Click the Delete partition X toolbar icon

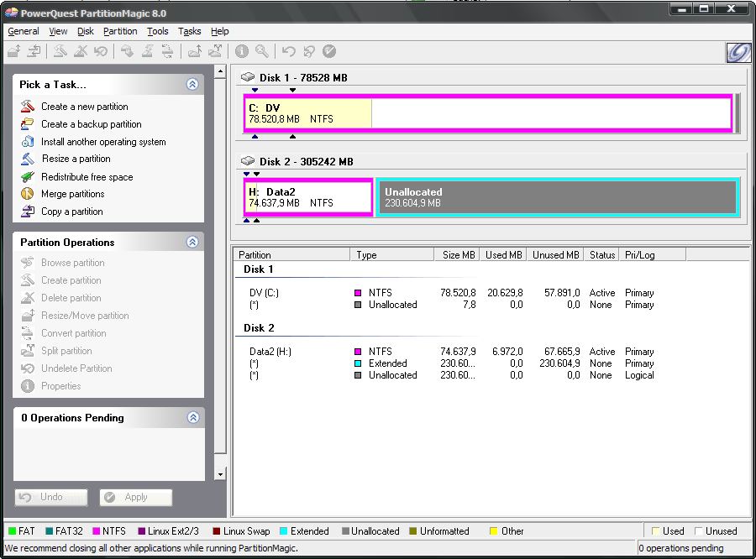point(81,51)
